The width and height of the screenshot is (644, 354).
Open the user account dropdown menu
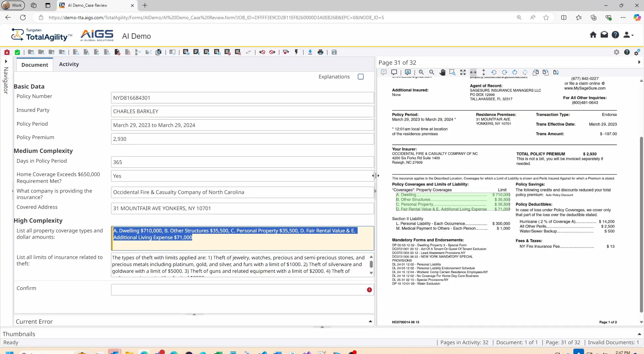[628, 35]
